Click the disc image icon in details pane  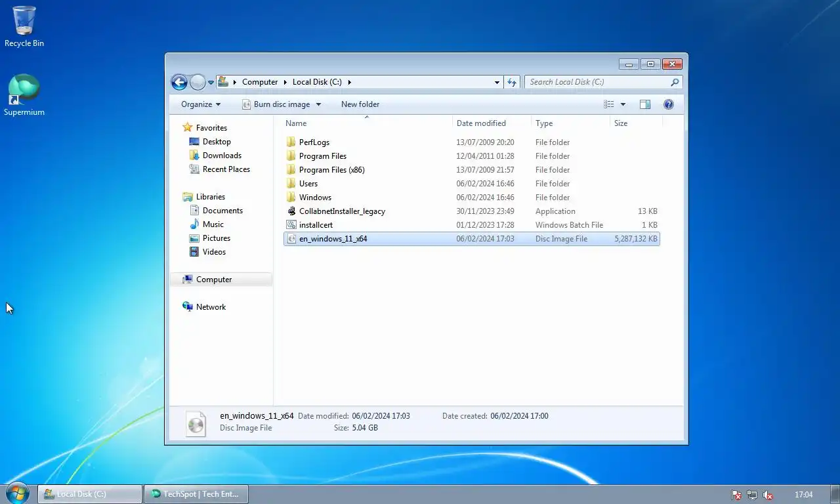pos(196,423)
